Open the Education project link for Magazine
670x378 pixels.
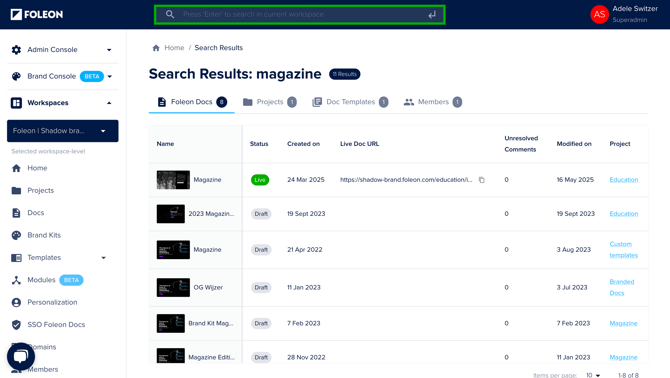pos(623,180)
